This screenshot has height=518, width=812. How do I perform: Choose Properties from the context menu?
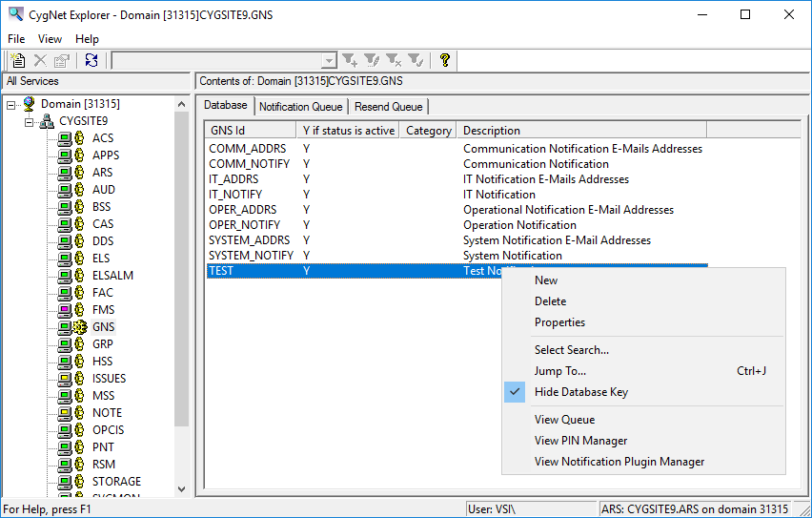click(559, 322)
